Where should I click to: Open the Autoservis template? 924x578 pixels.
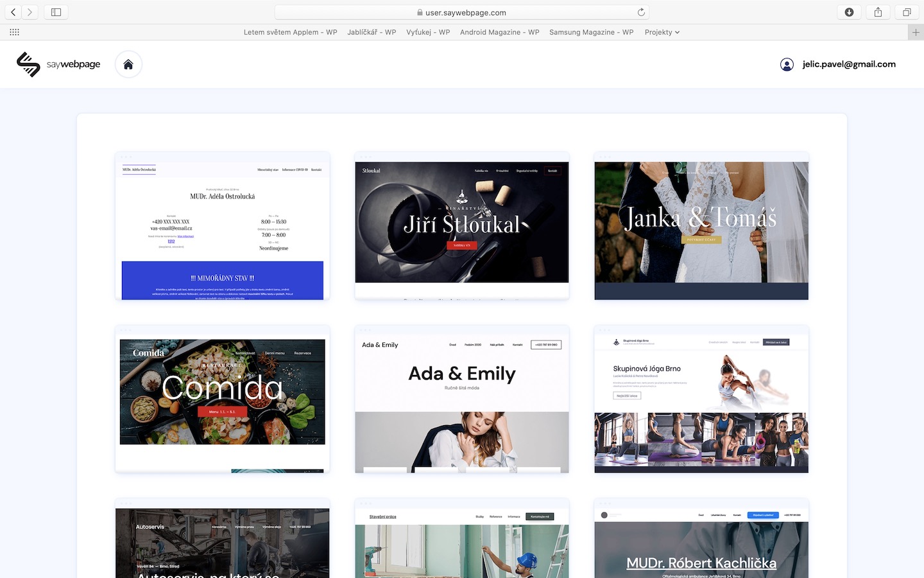pyautogui.click(x=223, y=539)
